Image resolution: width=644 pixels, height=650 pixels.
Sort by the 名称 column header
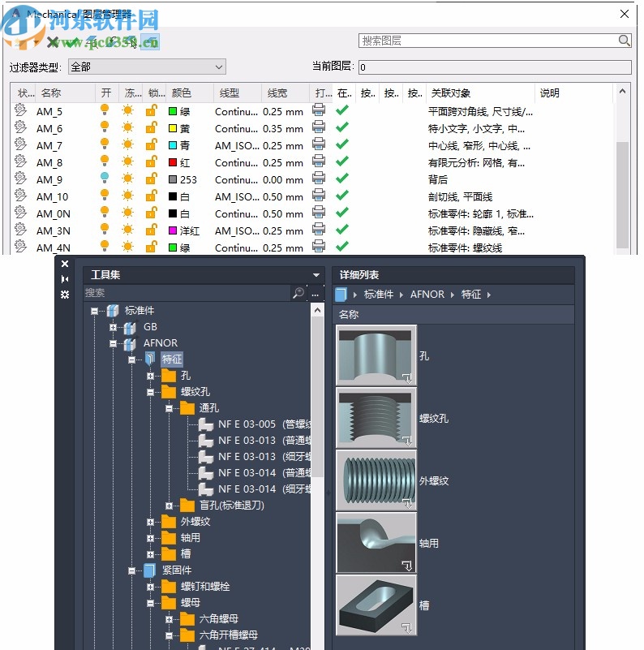click(66, 93)
